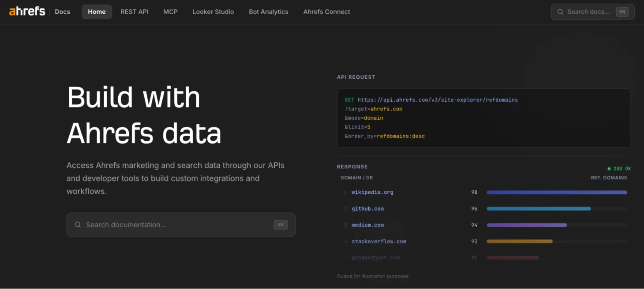Click the DOMAIN / DR column header
Viewport: 644px width, 289px height.
[356, 178]
